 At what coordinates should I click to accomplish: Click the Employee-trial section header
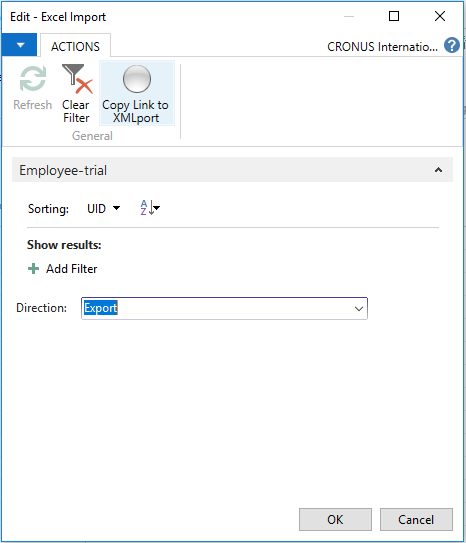coord(232,170)
